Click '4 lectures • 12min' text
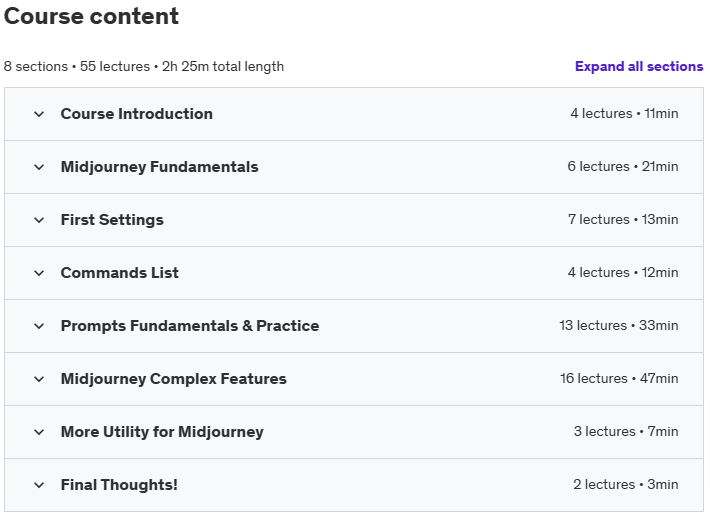The image size is (710, 516). [x=623, y=272]
